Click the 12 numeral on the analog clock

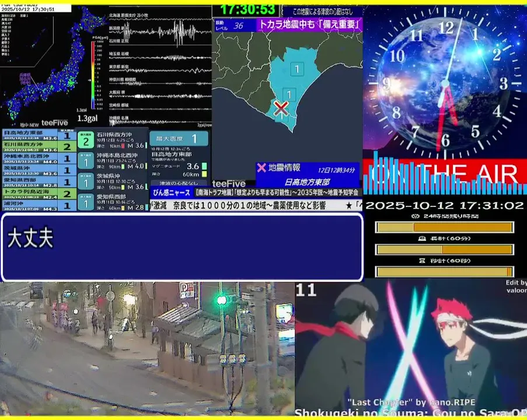click(446, 27)
